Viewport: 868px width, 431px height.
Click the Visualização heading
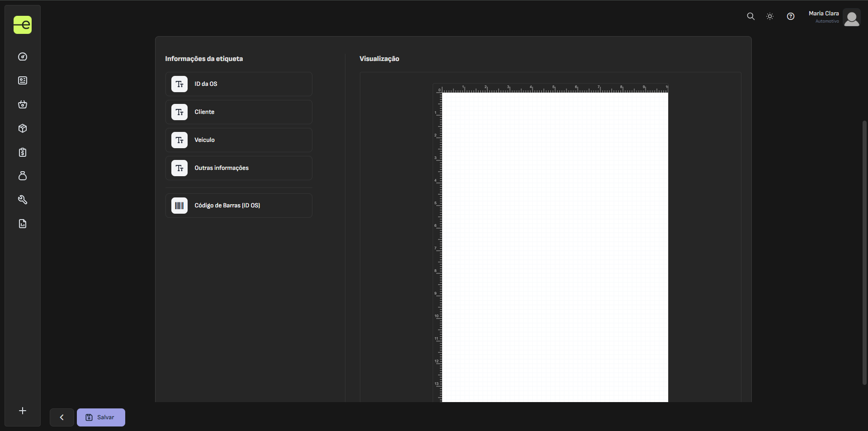379,59
